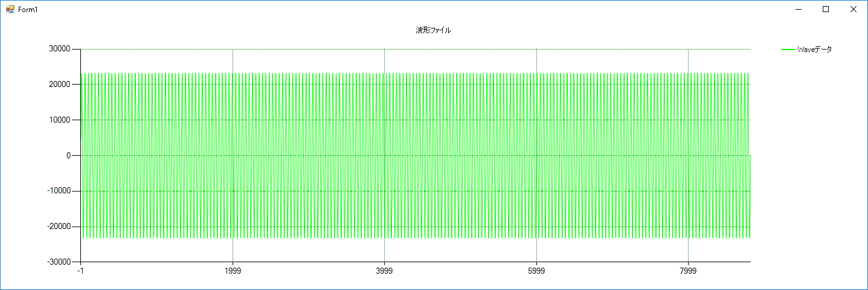Viewport: 868px width, 290px height.
Task: Click the 3999 x-axis label
Action: pyautogui.click(x=384, y=271)
